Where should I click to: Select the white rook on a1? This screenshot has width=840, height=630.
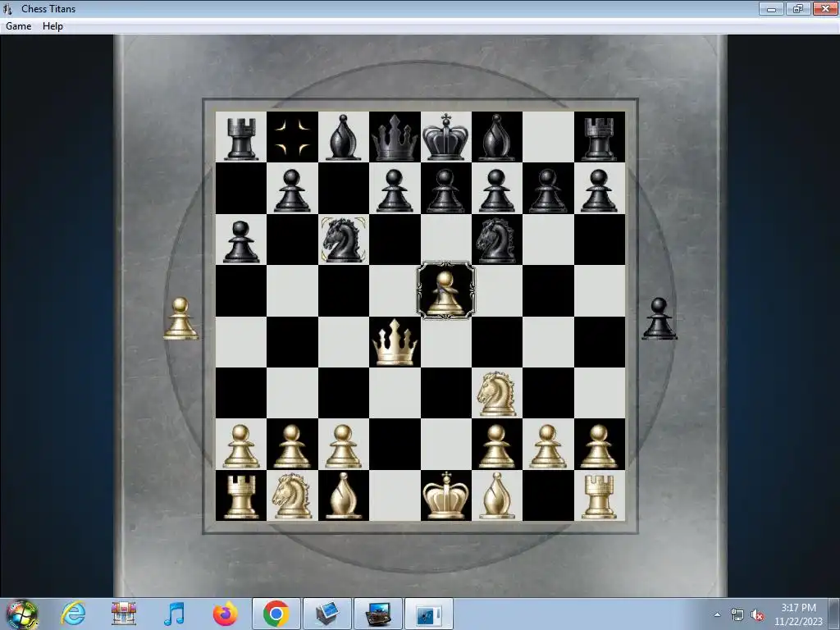240,497
